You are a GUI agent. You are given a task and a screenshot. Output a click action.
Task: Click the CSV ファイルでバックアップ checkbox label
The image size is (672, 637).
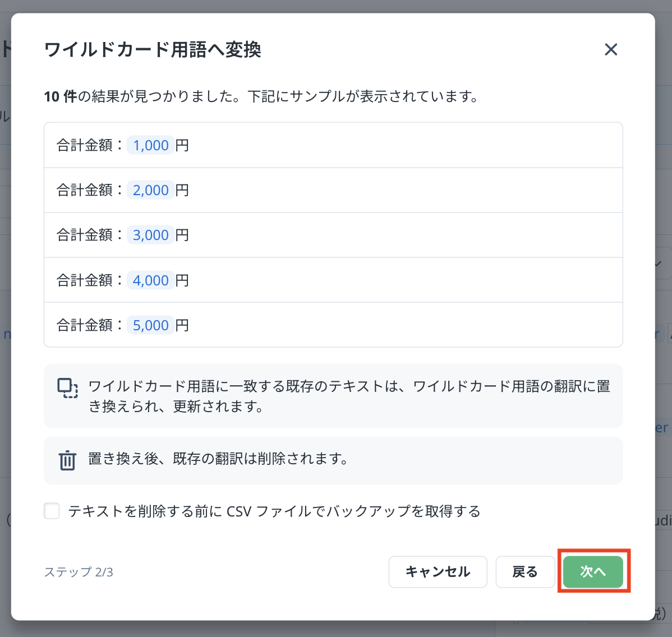click(274, 511)
